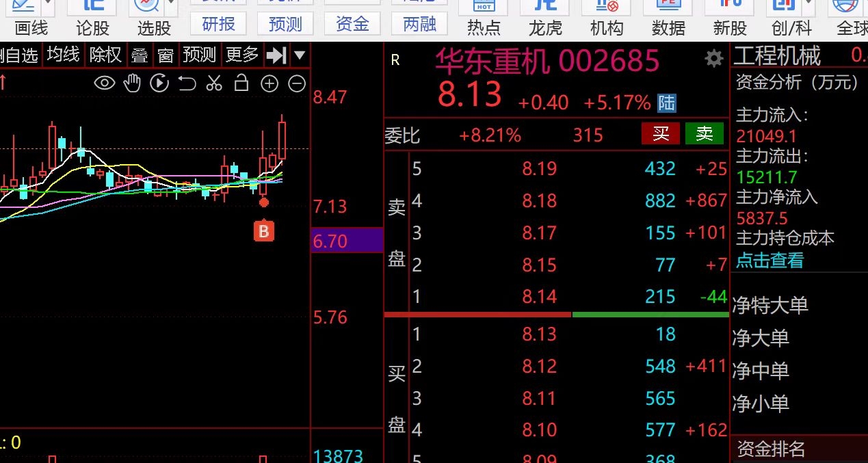The image size is (868, 463).
Task: Click sell level 4 price 8.18
Action: point(540,200)
